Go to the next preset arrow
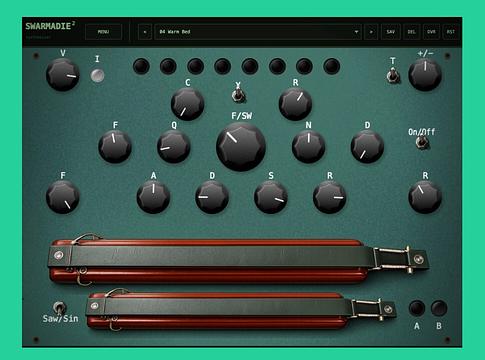The width and height of the screenshot is (485, 360). coord(371,32)
